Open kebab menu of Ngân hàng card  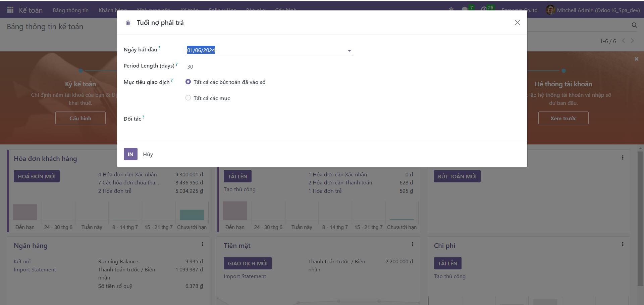(202, 244)
